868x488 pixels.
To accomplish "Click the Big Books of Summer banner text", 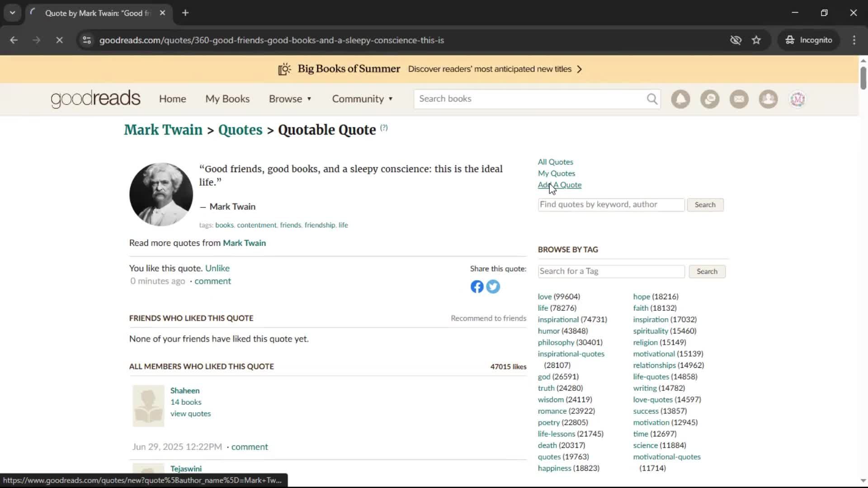I will [349, 69].
